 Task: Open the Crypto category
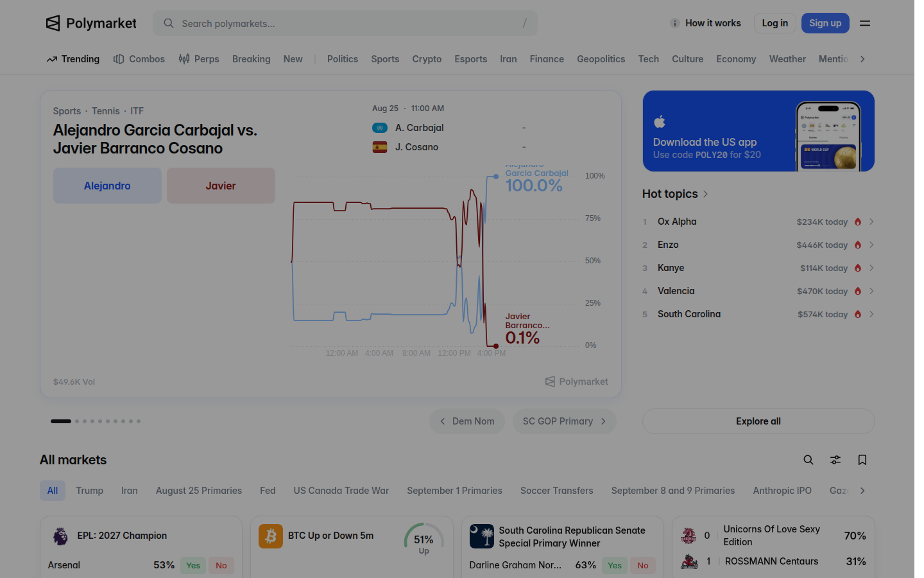(427, 59)
